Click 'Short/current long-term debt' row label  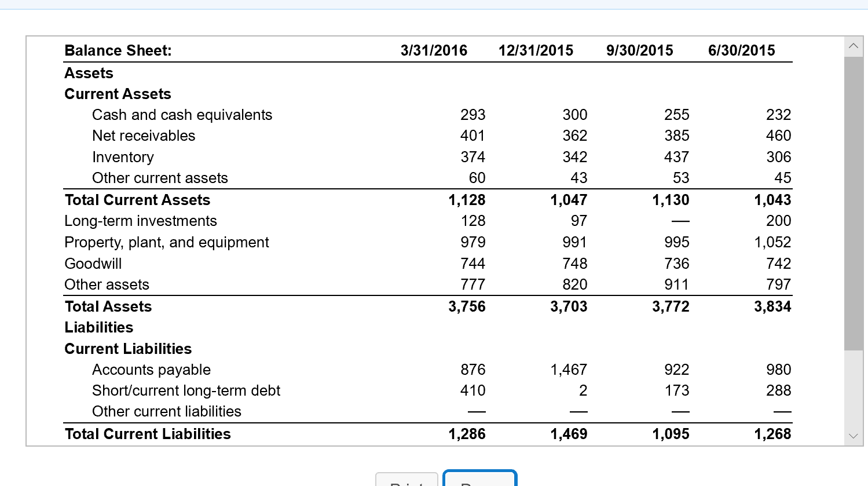click(186, 390)
